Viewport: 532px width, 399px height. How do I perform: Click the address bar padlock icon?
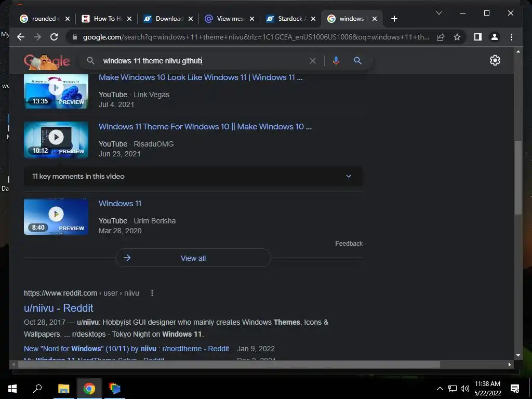[75, 37]
